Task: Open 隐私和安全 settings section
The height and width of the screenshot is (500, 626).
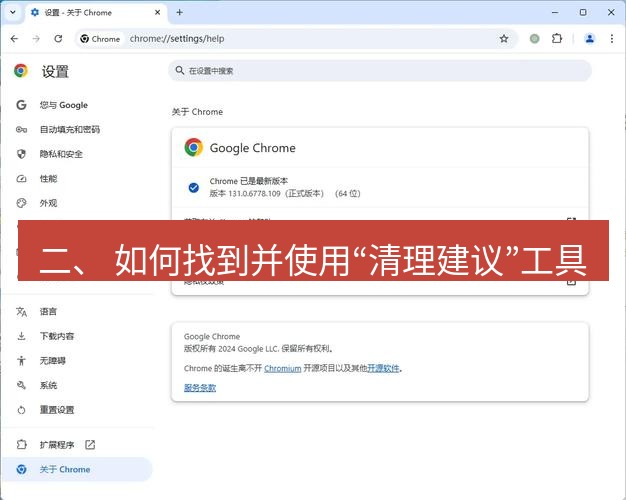Action: click(77, 154)
